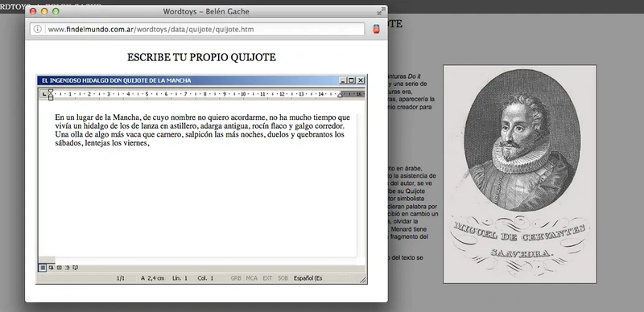Click the Cervantes portrait in the background window
Viewport: 644px width, 312px height.
point(519,174)
